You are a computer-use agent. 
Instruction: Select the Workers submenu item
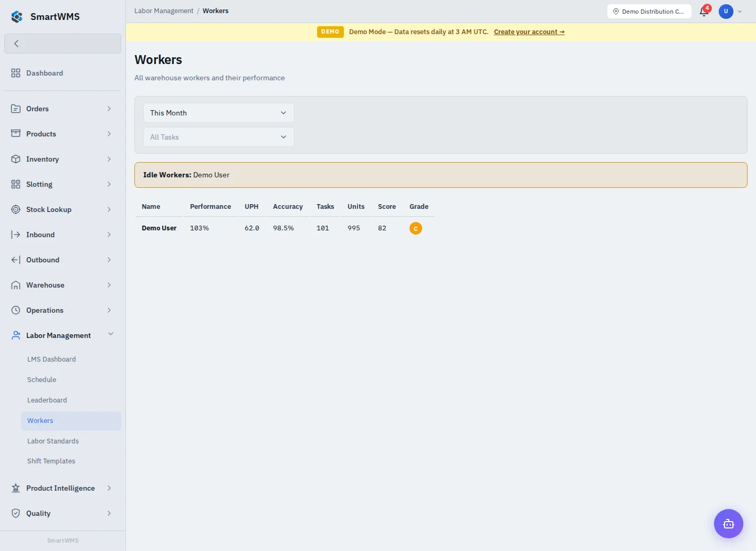(x=71, y=421)
